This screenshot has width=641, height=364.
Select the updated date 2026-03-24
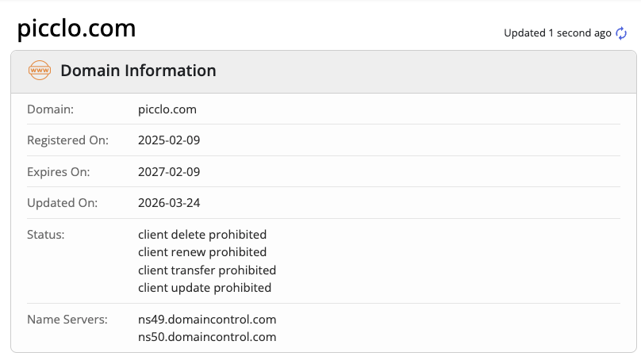pos(169,203)
